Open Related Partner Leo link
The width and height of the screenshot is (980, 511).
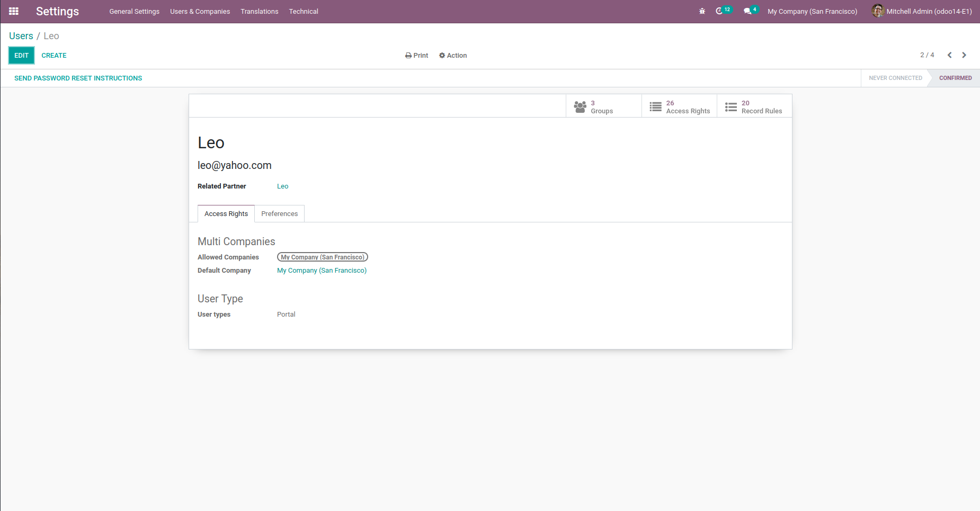[283, 186]
